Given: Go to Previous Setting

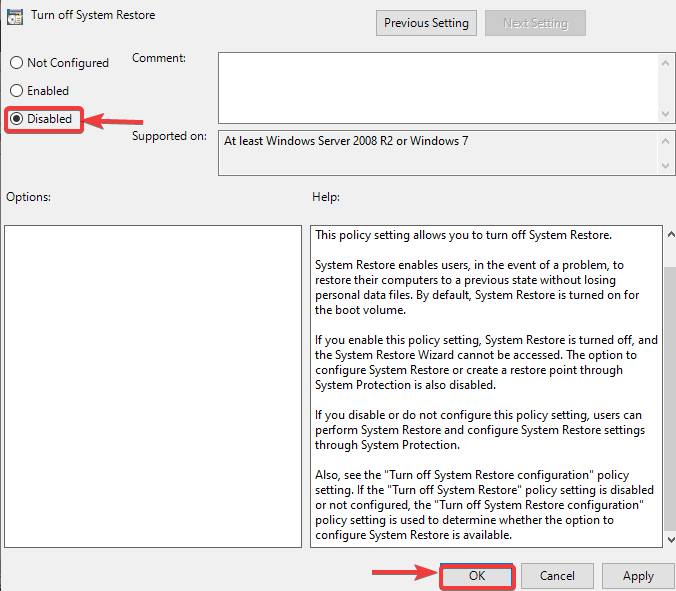Looking at the screenshot, I should (426, 23).
